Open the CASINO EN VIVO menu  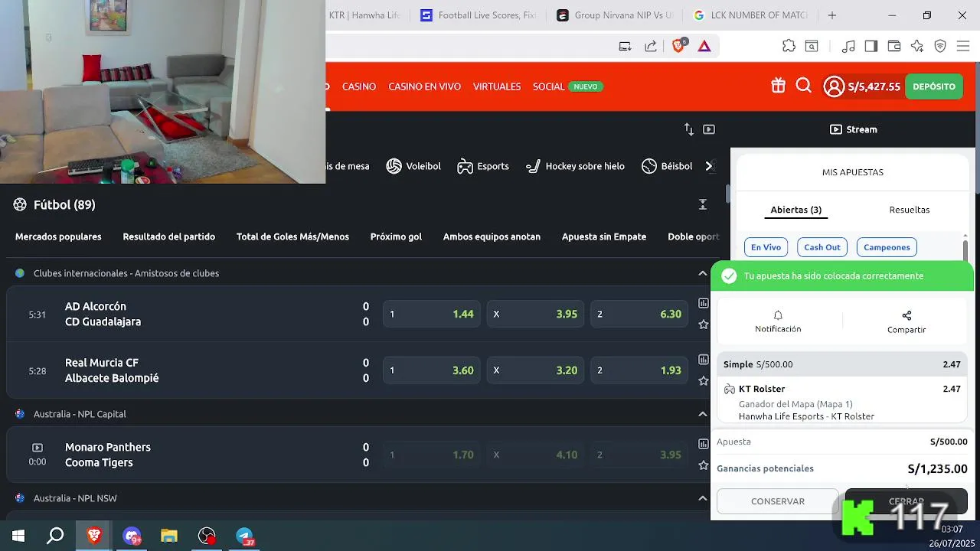[x=424, y=86]
